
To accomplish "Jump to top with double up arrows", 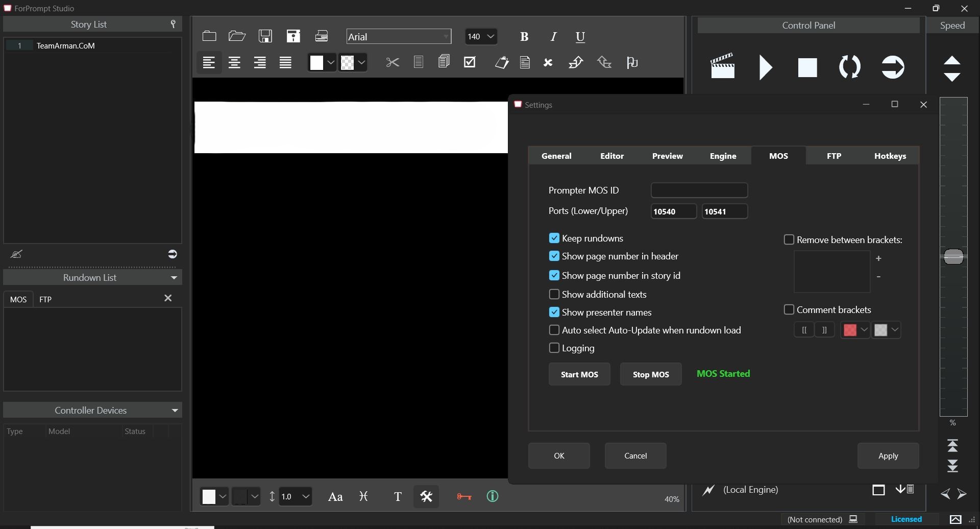I will pyautogui.click(x=952, y=446).
